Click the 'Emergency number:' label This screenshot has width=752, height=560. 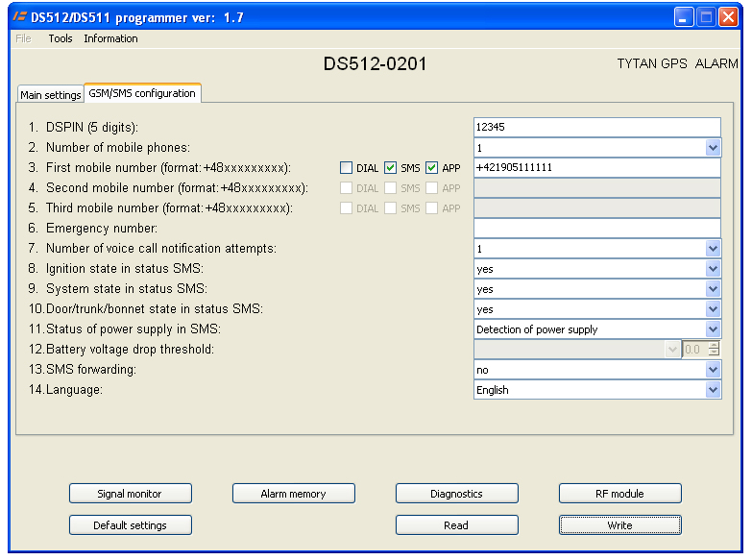[102, 229]
